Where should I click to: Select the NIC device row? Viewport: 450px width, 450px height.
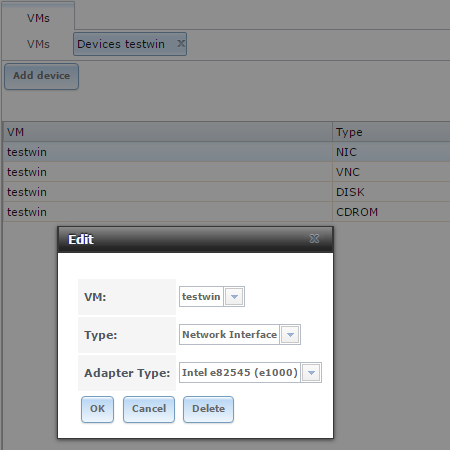click(227, 152)
